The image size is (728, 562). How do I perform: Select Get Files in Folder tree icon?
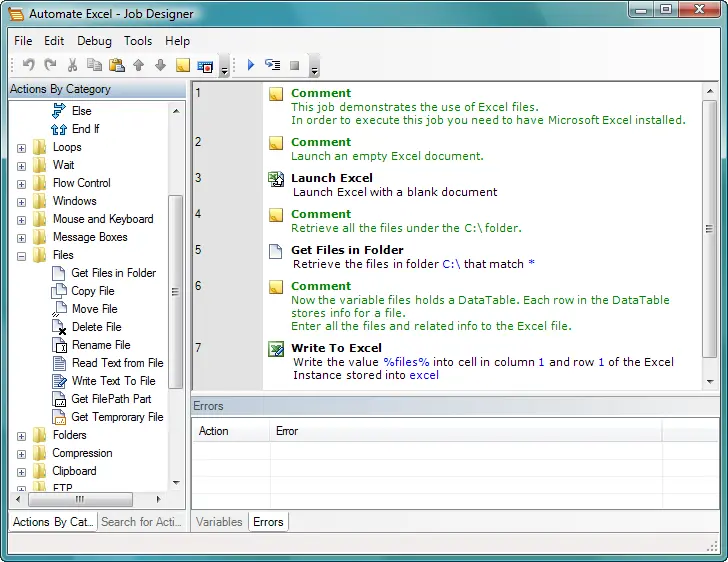click(x=58, y=273)
